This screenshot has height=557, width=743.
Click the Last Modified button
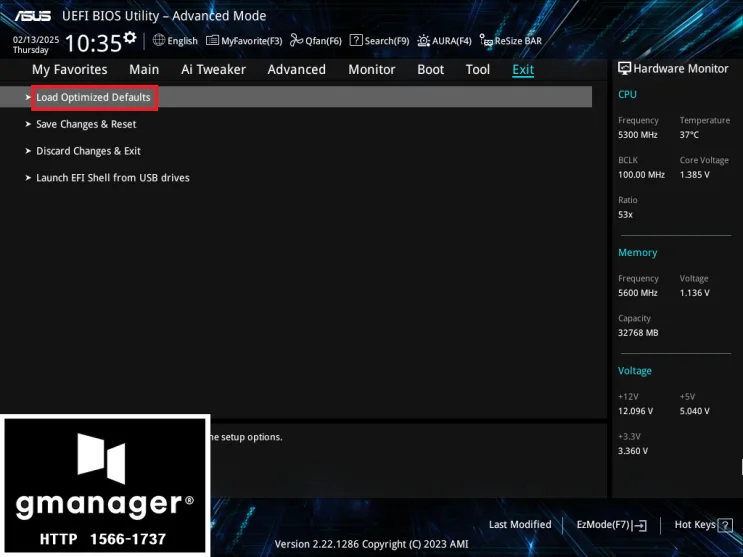click(x=520, y=525)
